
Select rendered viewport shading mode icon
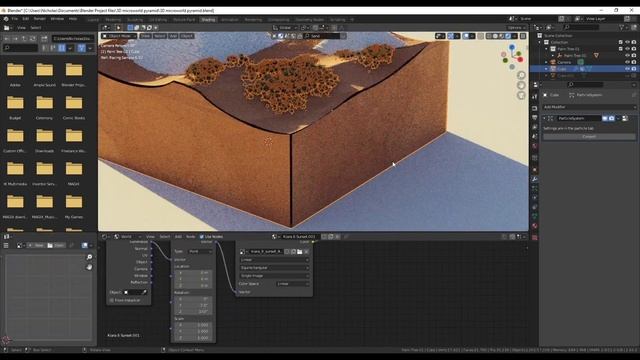point(508,36)
